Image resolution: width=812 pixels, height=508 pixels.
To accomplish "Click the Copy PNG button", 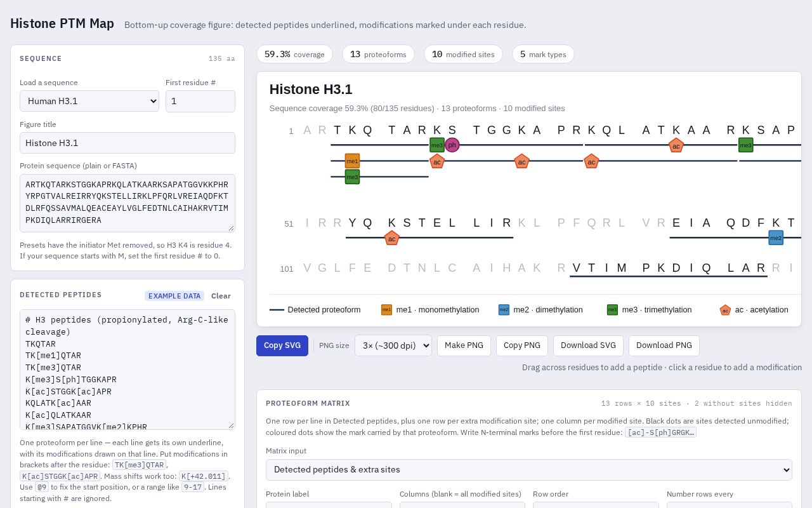I will click(522, 345).
